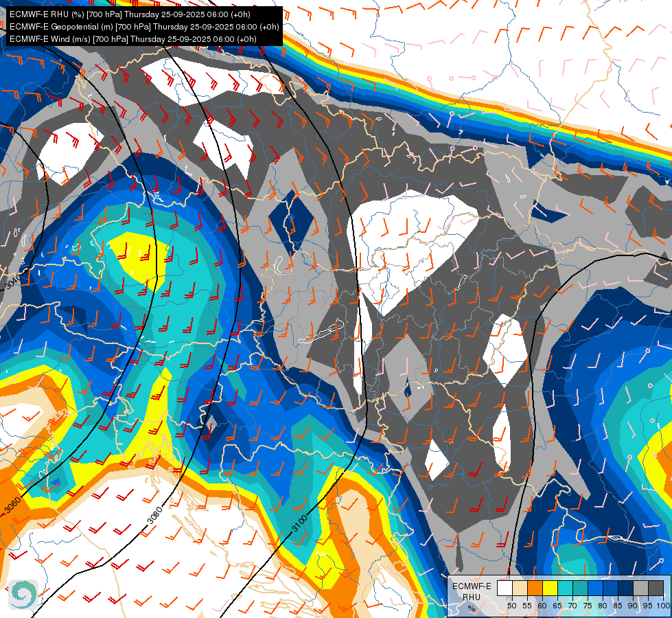Viewport: 672px width, 618px height.
Task: Click the ECMWF-E Wind title line
Action: coord(133,39)
